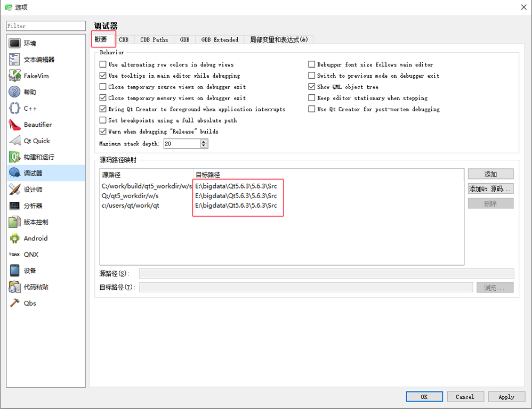Switch to the CDB tab
Image resolution: width=532 pixels, height=409 pixels.
pyautogui.click(x=124, y=39)
